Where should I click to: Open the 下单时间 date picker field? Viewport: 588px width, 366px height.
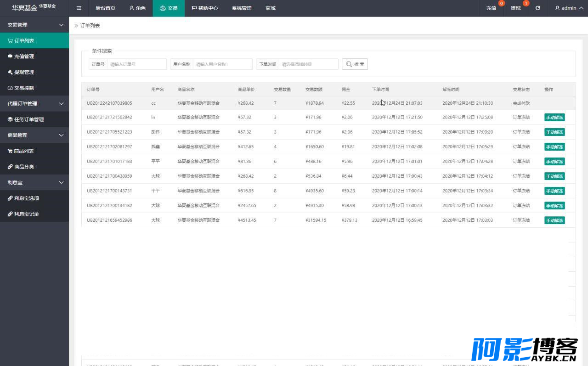[309, 64]
